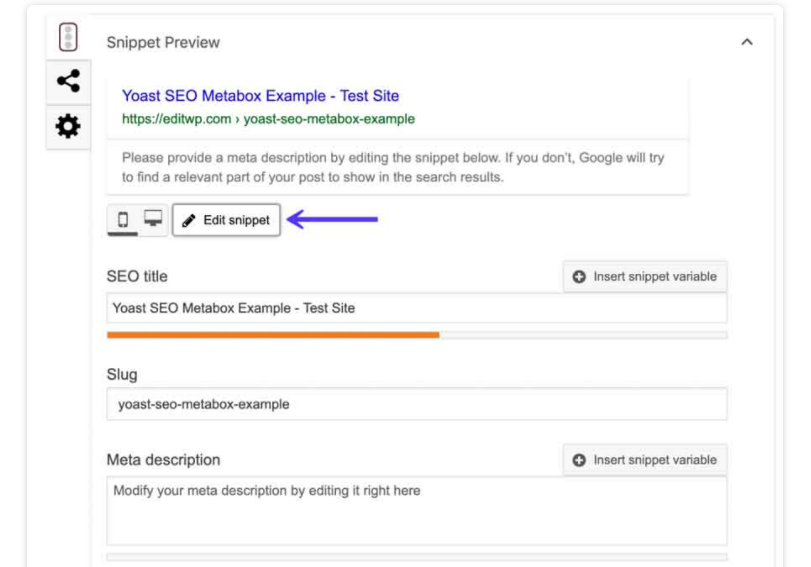This screenshot has height=567, width=811.
Task: Click the Meta description text area
Action: [416, 510]
